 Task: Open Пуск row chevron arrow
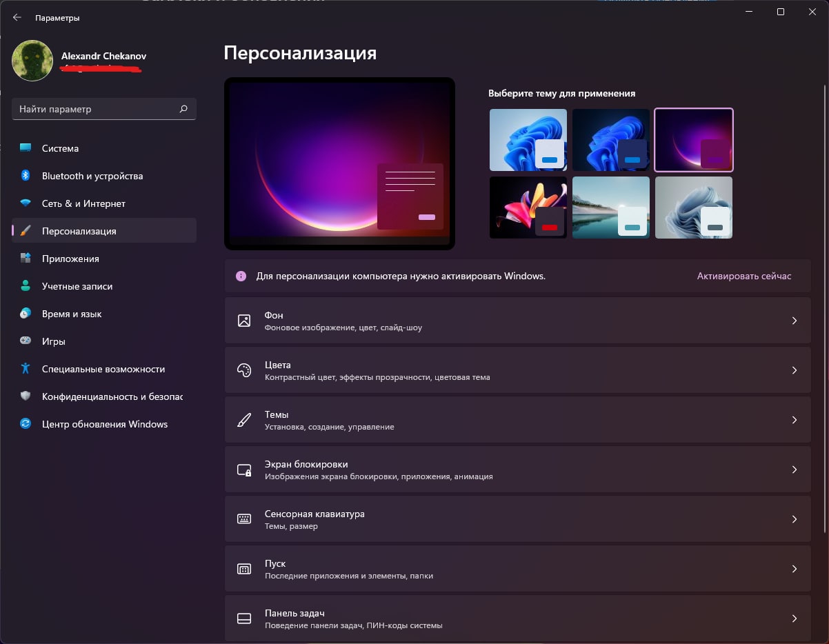794,569
